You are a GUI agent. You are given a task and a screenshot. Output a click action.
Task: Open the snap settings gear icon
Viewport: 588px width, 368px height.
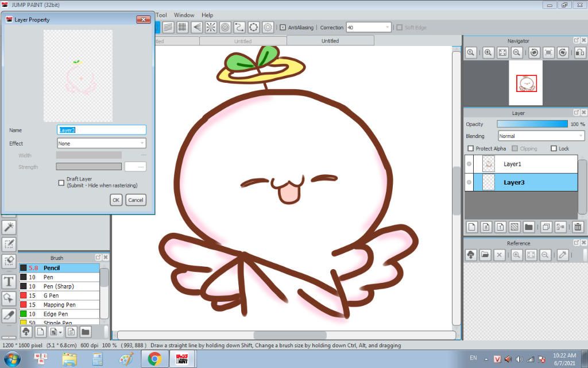coord(268,28)
